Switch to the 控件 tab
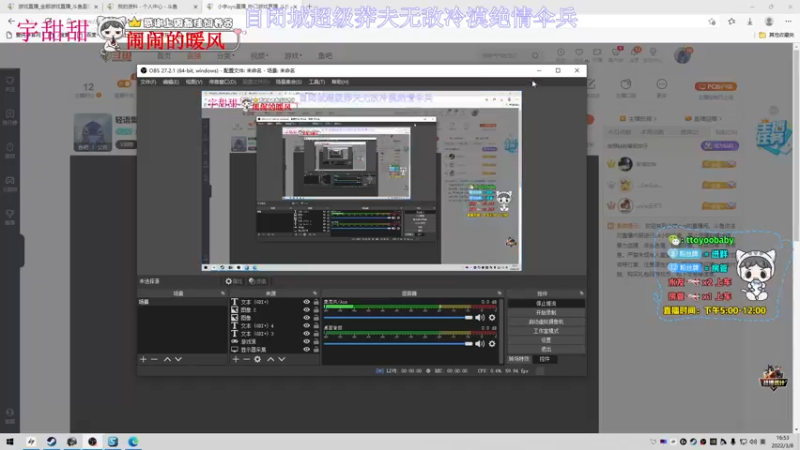800x450 pixels. click(545, 359)
